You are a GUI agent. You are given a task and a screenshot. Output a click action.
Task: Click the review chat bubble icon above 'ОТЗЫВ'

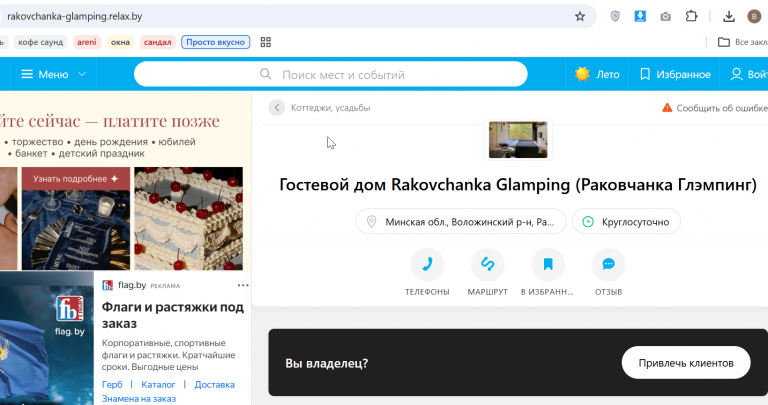pyautogui.click(x=608, y=264)
